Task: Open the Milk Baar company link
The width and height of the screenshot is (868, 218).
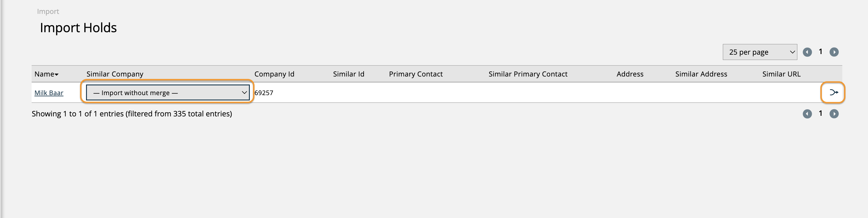Action: [49, 93]
